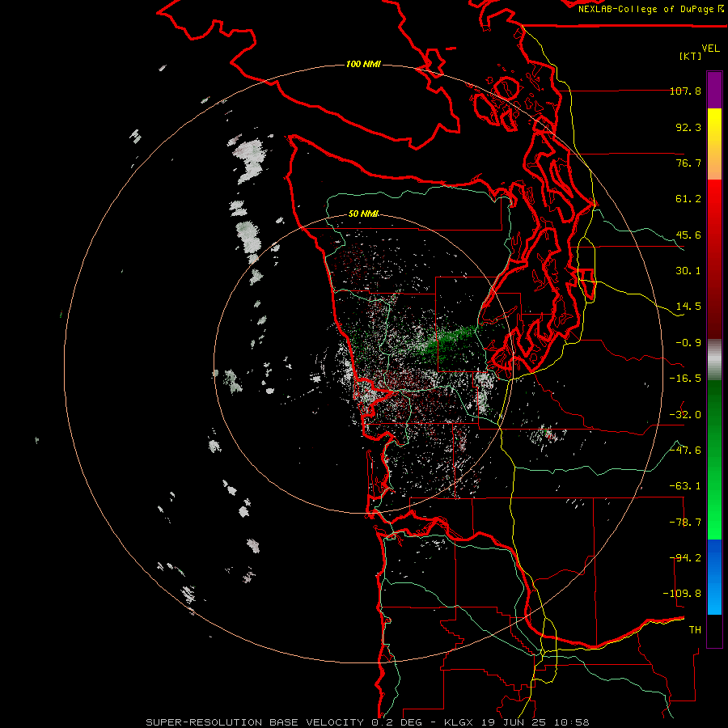Click the 92.3 velocity scale value
This screenshot has width=728, height=728.
[x=688, y=127]
